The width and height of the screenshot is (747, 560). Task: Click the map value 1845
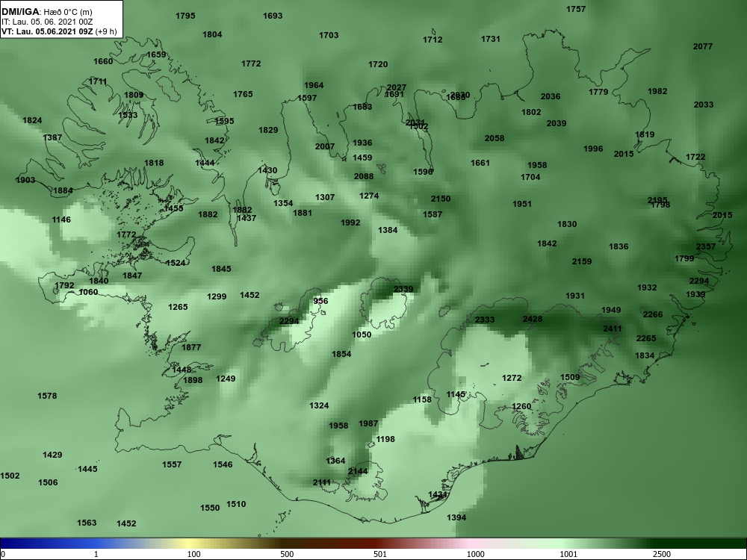pyautogui.click(x=221, y=269)
